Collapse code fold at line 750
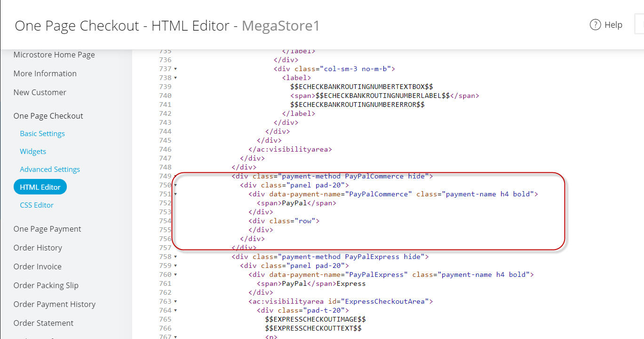644x339 pixels. click(x=175, y=185)
